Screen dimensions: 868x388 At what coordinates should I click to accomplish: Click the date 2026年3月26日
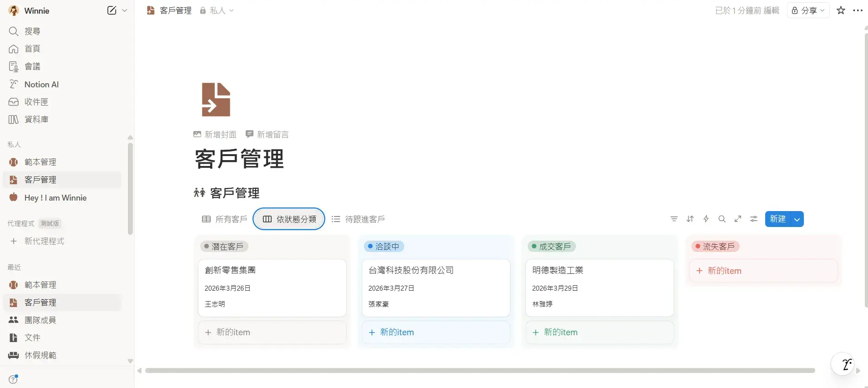tap(227, 288)
